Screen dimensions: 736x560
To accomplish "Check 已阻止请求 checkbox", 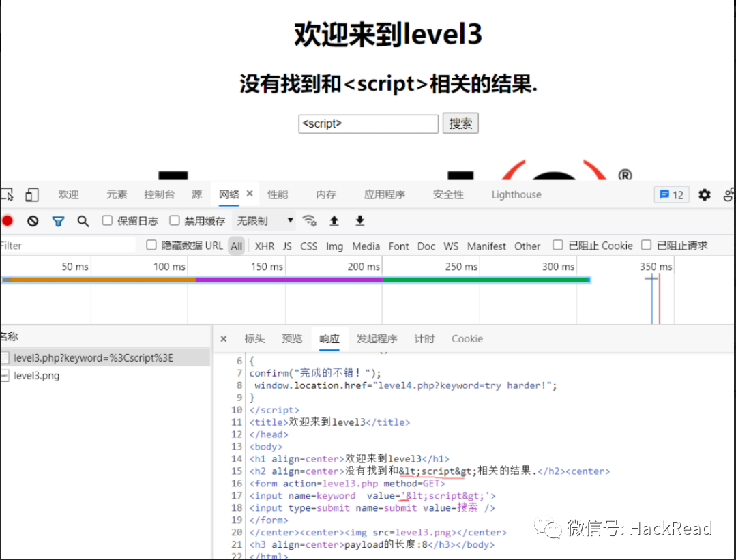I will (647, 245).
